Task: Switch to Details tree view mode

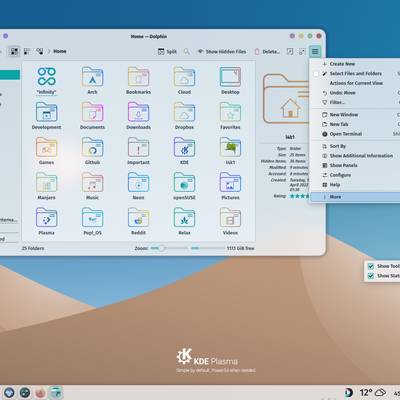Action: click(40, 51)
